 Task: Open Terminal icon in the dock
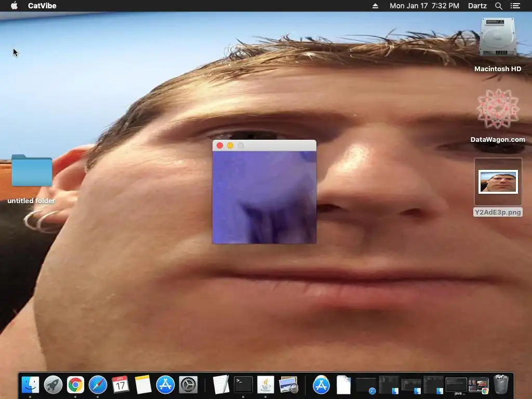[243, 385]
